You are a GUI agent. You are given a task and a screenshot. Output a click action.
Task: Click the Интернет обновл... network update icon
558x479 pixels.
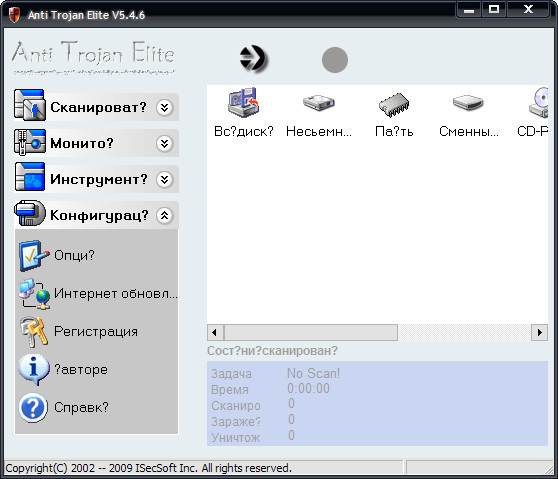click(x=35, y=294)
